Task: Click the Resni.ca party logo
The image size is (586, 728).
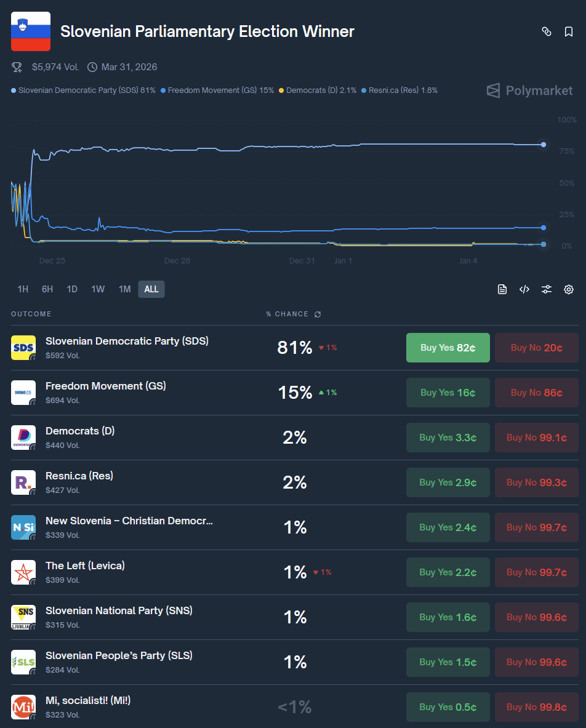Action: pos(23,482)
